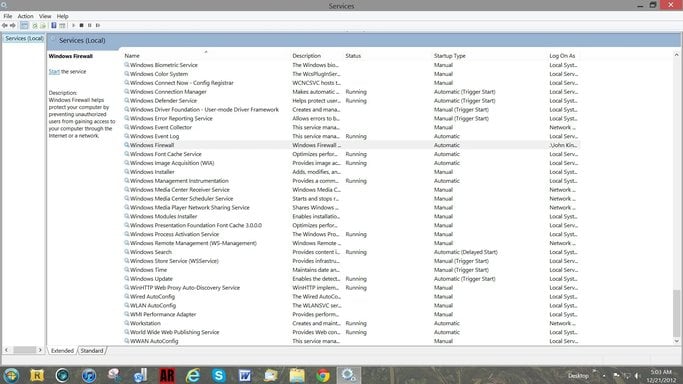
Task: Click the Start the service link
Action: tap(54, 71)
